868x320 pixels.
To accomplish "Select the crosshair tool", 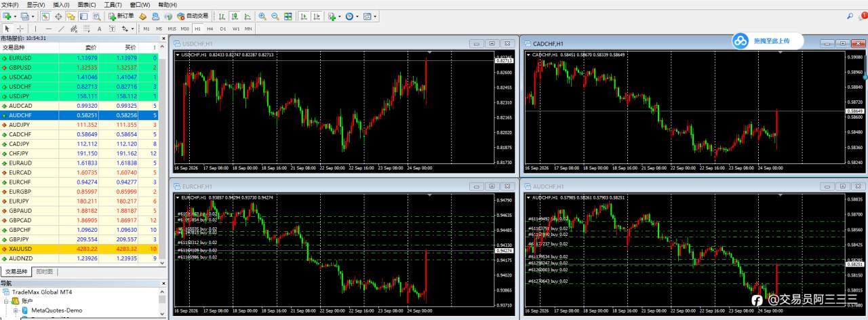I will (x=20, y=28).
